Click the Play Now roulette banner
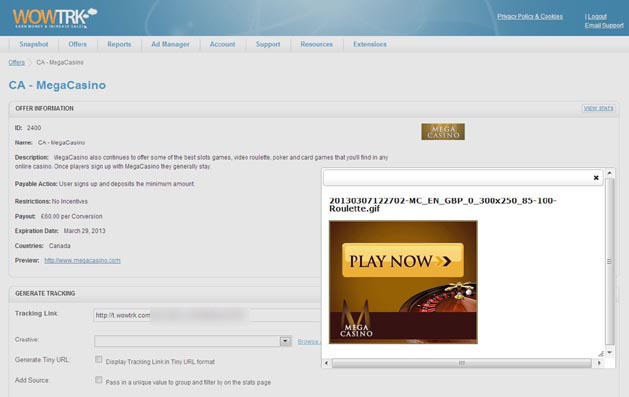The height and width of the screenshot is (397, 629). (403, 282)
